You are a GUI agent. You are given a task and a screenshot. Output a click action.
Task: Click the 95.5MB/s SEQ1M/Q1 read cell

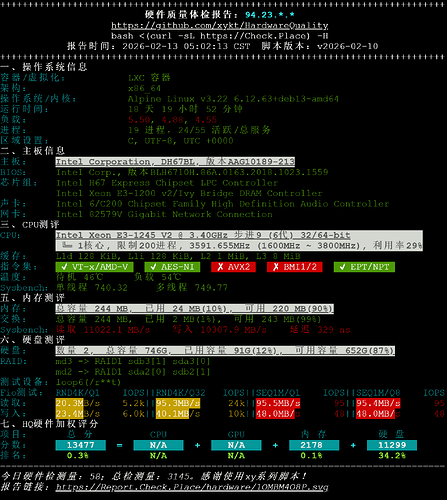(x=278, y=403)
